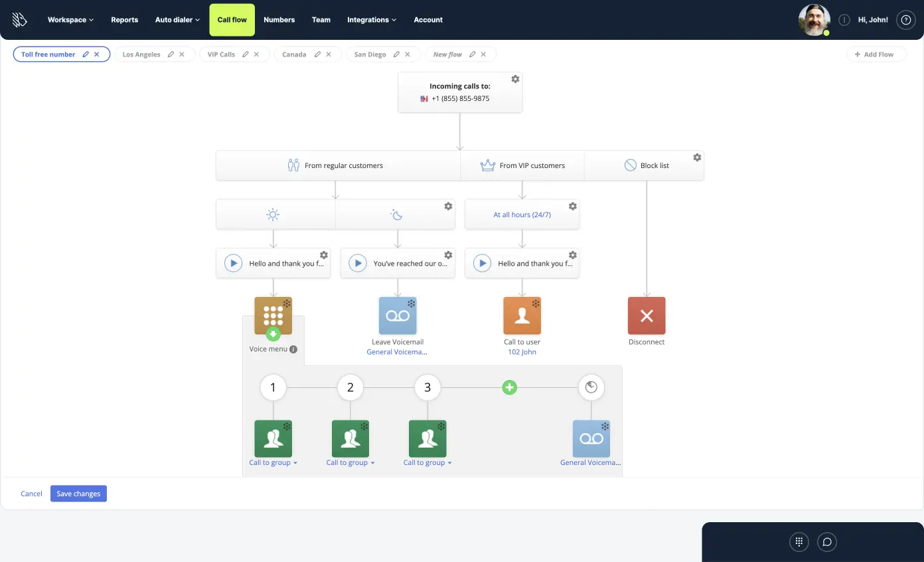
Task: Click the group tile under key 3
Action: click(x=427, y=438)
